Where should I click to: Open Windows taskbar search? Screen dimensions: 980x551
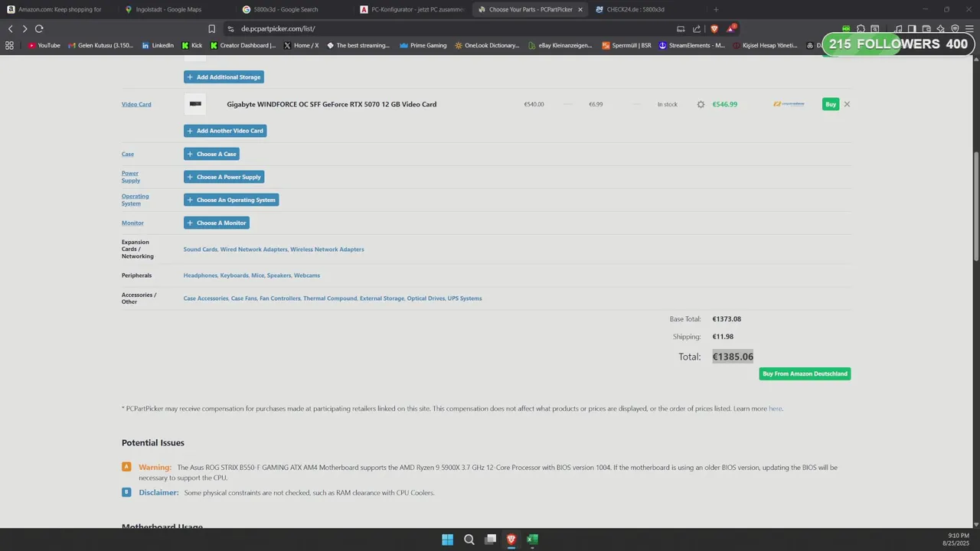[x=469, y=540]
